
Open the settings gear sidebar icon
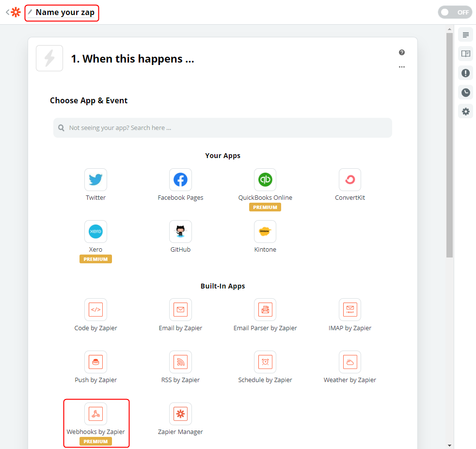465,112
